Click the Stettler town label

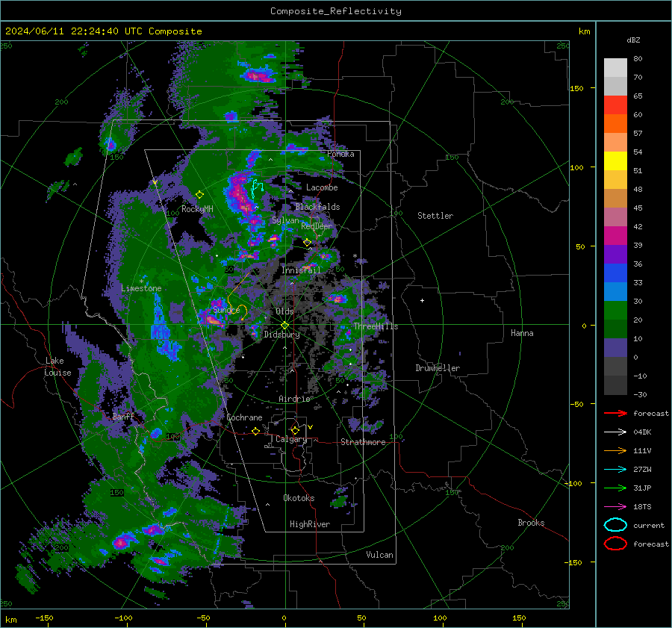pos(435,216)
